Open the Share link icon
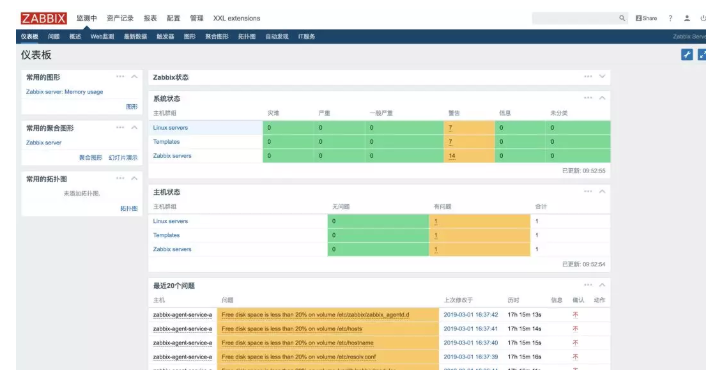This screenshot has height=384, width=714. [x=646, y=18]
